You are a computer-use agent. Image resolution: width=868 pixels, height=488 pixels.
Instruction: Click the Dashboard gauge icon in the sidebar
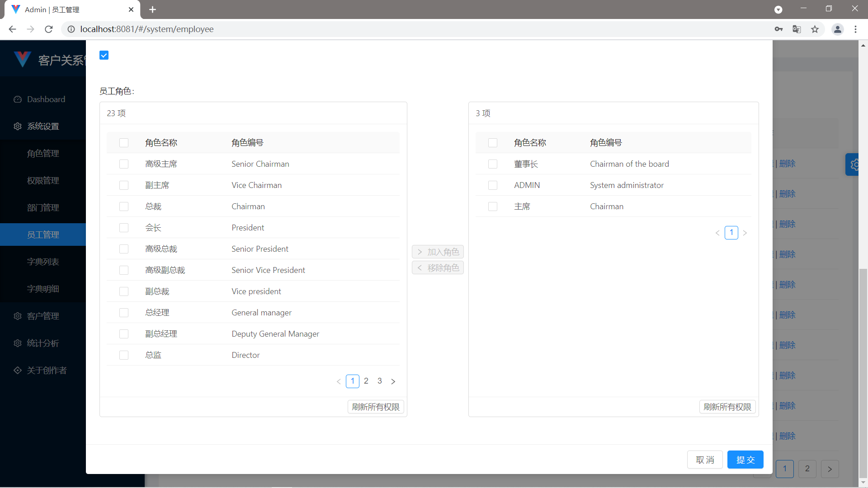click(18, 99)
